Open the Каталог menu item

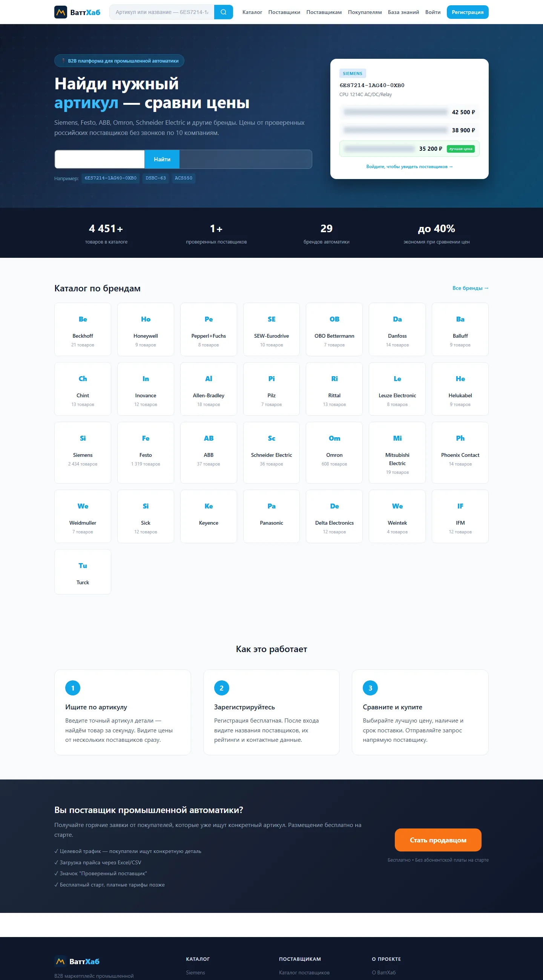[x=252, y=12]
